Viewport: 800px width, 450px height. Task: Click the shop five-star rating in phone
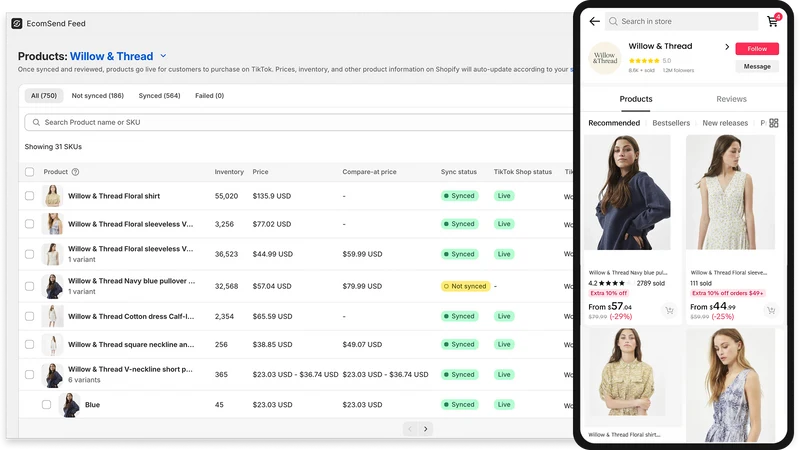pos(644,61)
